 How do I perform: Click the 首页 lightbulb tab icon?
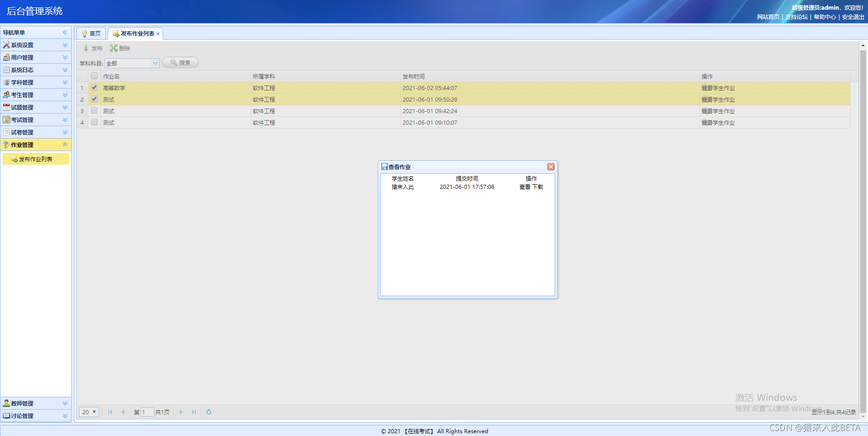[85, 34]
